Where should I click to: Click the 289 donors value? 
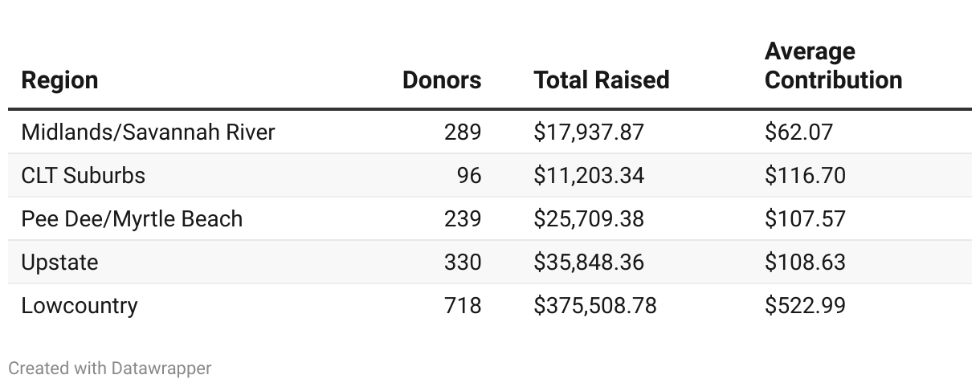tap(463, 132)
